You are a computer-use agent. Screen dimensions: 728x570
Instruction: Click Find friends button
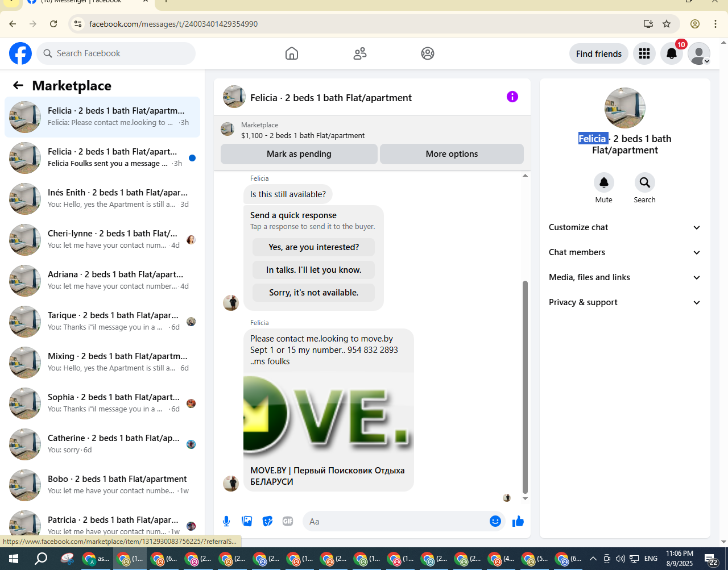coord(599,53)
